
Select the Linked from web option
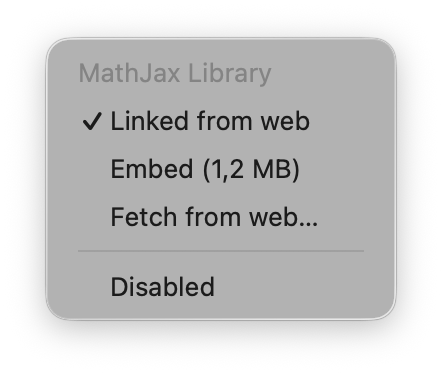(221, 121)
